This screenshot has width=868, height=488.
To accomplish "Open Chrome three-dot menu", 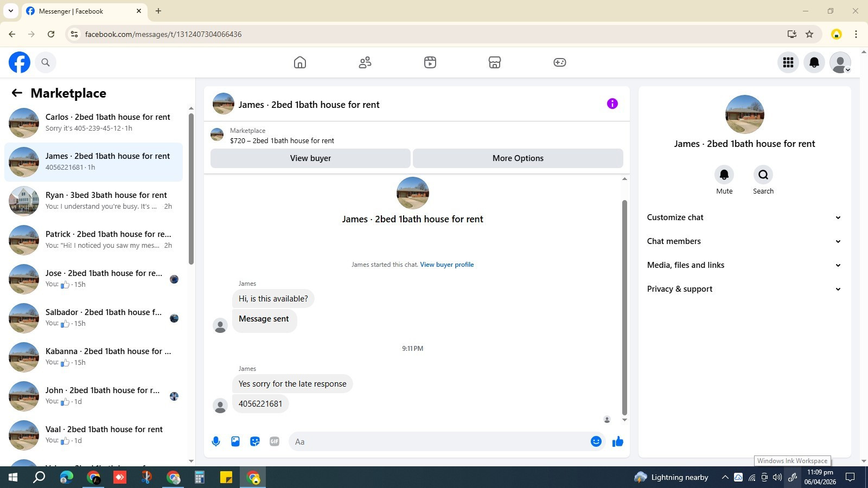I will [x=856, y=34].
